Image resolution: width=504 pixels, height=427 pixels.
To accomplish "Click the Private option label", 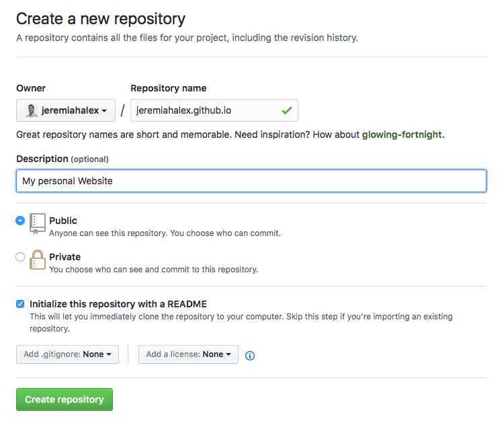I will click(65, 257).
